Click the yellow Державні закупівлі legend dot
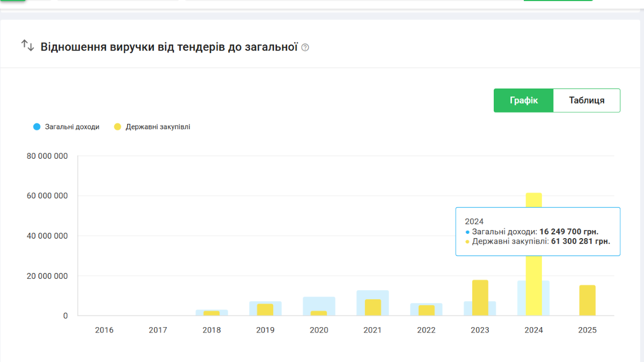 (117, 127)
